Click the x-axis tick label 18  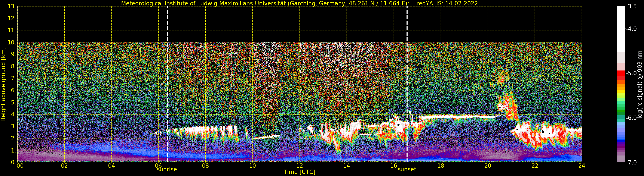tap(441, 166)
